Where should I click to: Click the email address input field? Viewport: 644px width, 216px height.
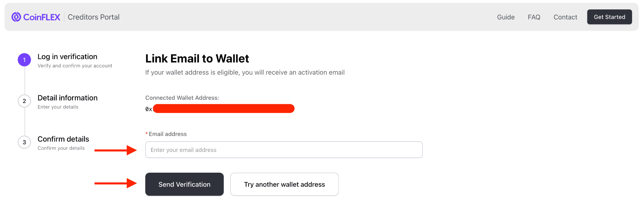[284, 149]
